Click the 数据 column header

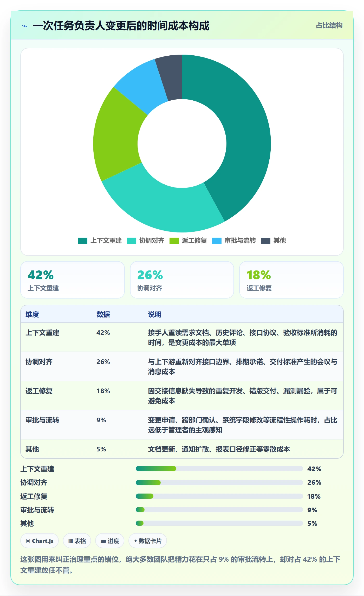coord(103,314)
